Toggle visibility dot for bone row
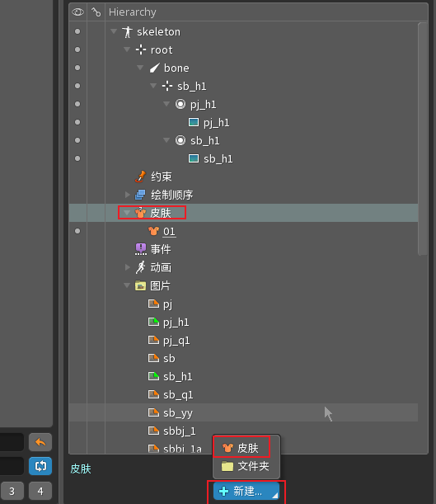The width and height of the screenshot is (436, 504). coord(77,68)
